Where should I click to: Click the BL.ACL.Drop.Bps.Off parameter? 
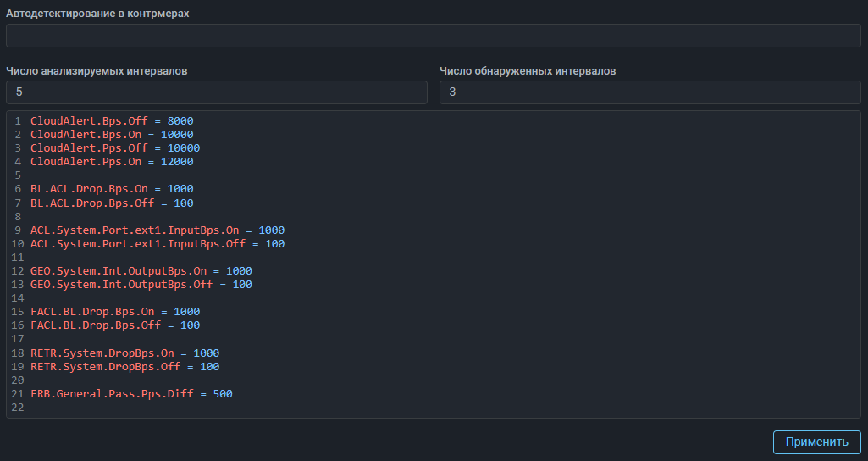click(x=92, y=203)
